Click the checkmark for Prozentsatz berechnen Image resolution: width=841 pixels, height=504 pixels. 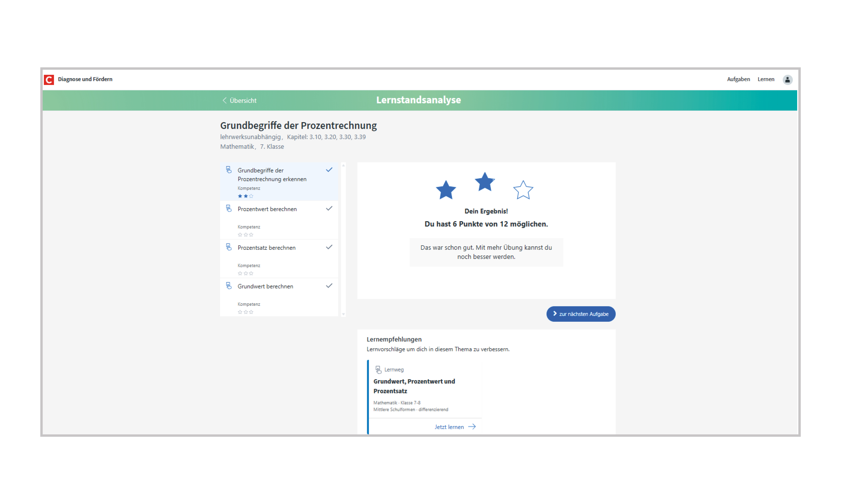click(329, 247)
